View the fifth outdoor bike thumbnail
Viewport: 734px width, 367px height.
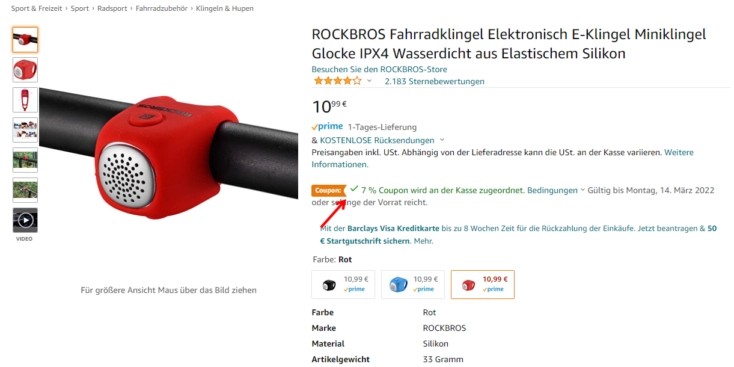25,160
